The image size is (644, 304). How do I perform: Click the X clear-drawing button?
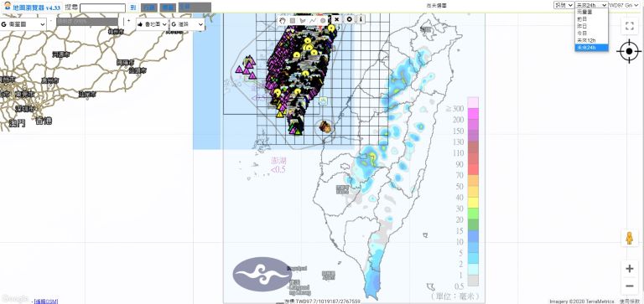(337, 19)
